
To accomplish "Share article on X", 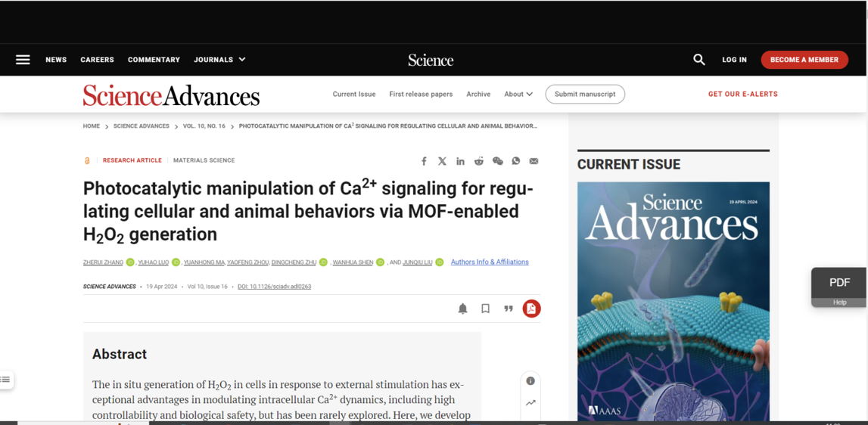I will pos(442,161).
